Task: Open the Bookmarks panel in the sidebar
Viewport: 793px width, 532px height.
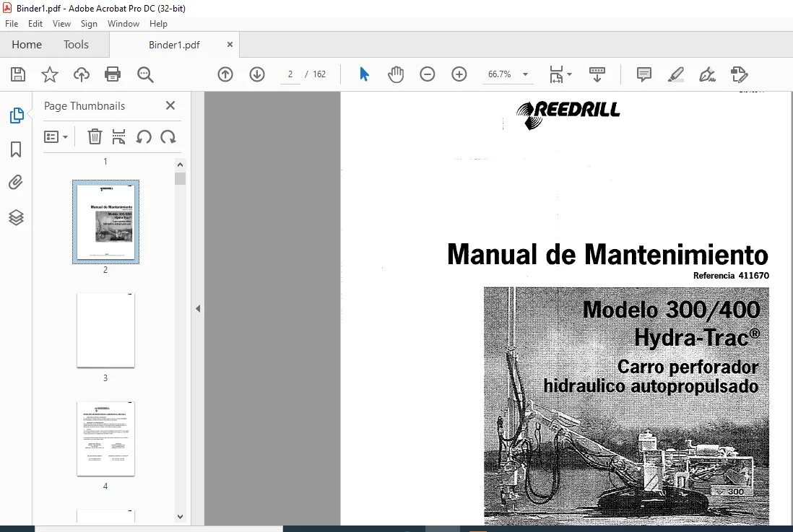Action: 16,149
